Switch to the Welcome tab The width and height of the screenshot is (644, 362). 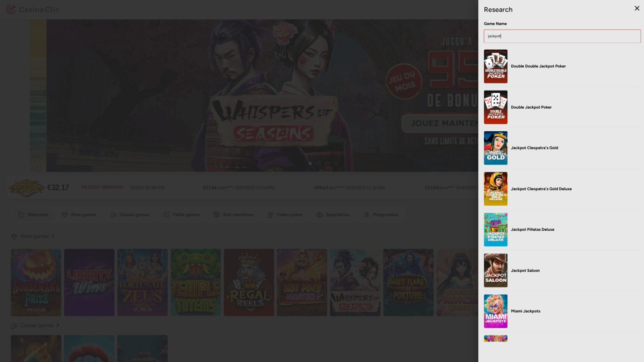click(x=33, y=215)
